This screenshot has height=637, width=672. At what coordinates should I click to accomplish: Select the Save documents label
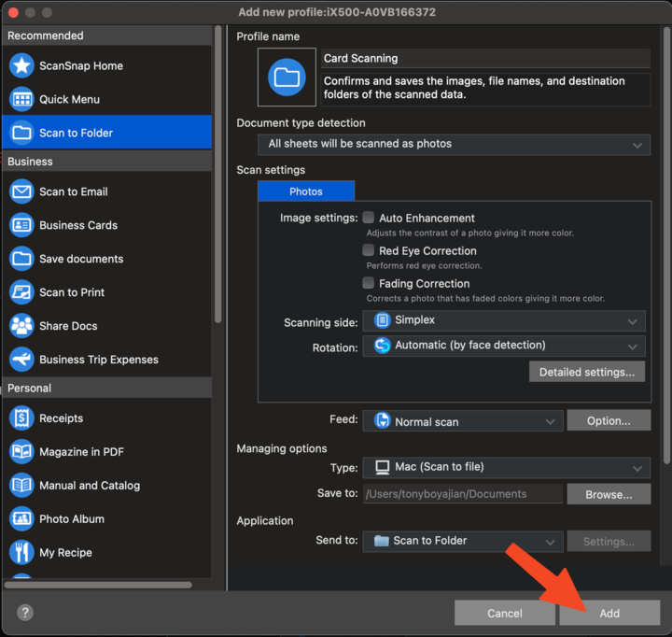(x=81, y=258)
